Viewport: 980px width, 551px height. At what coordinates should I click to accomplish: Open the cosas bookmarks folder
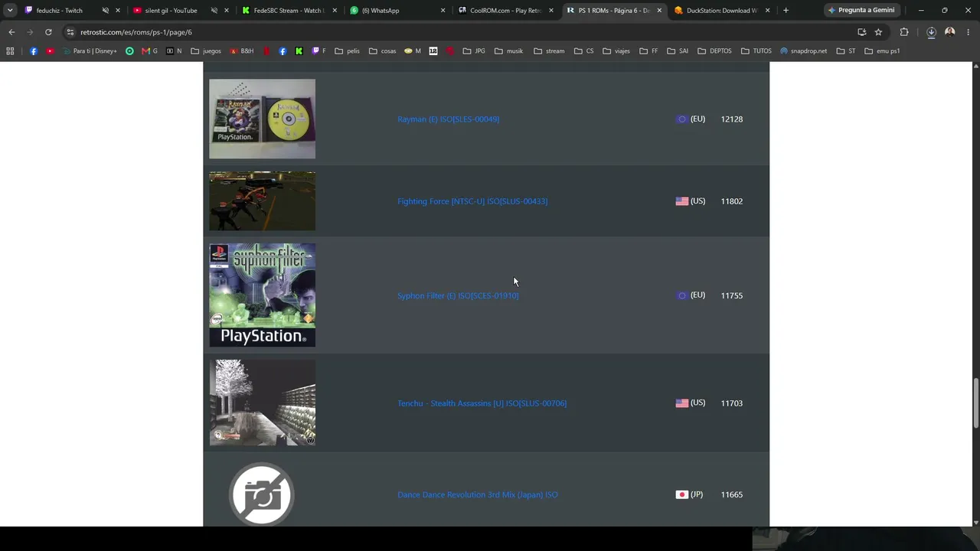tap(383, 51)
